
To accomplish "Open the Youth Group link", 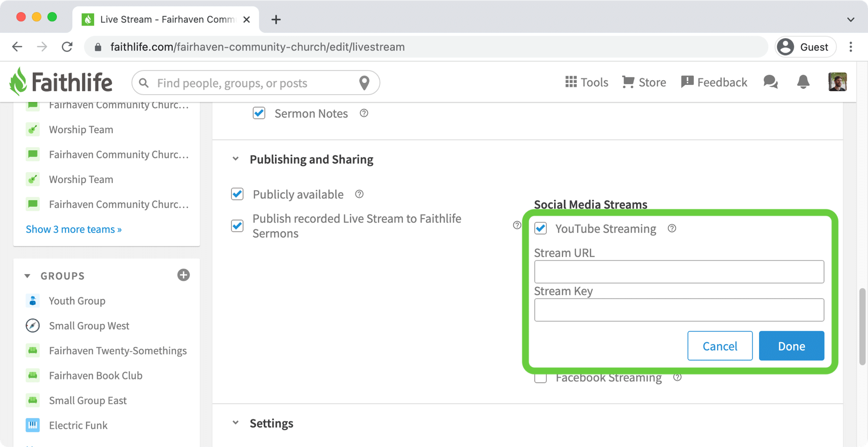I will (77, 301).
